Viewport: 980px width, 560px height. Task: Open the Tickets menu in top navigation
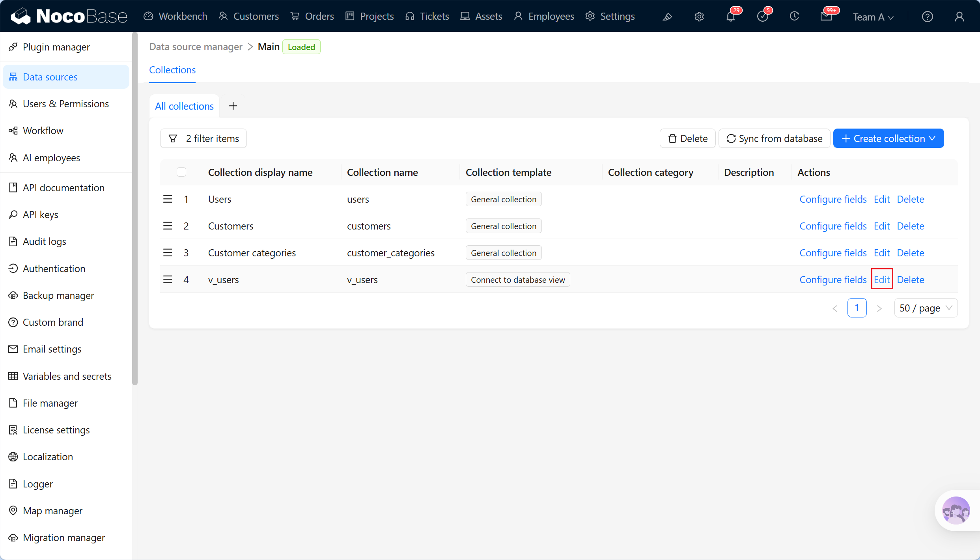point(427,16)
